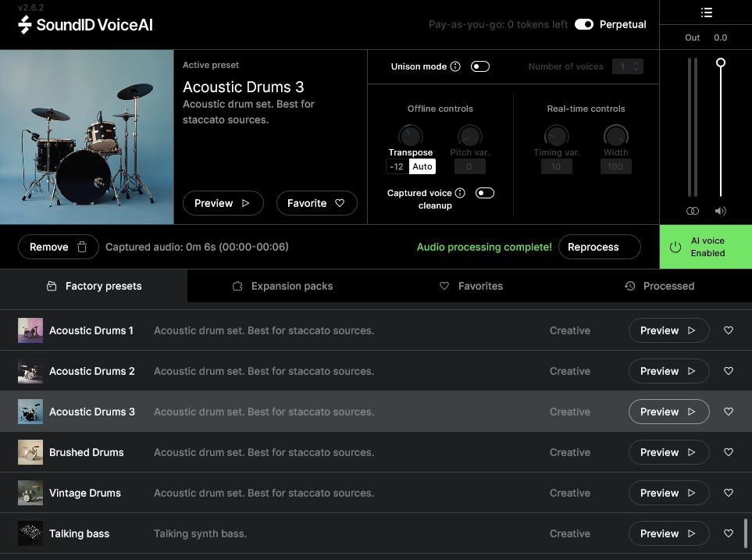The image size is (752, 560).
Task: Disable the AI voice power button
Action: click(676, 247)
